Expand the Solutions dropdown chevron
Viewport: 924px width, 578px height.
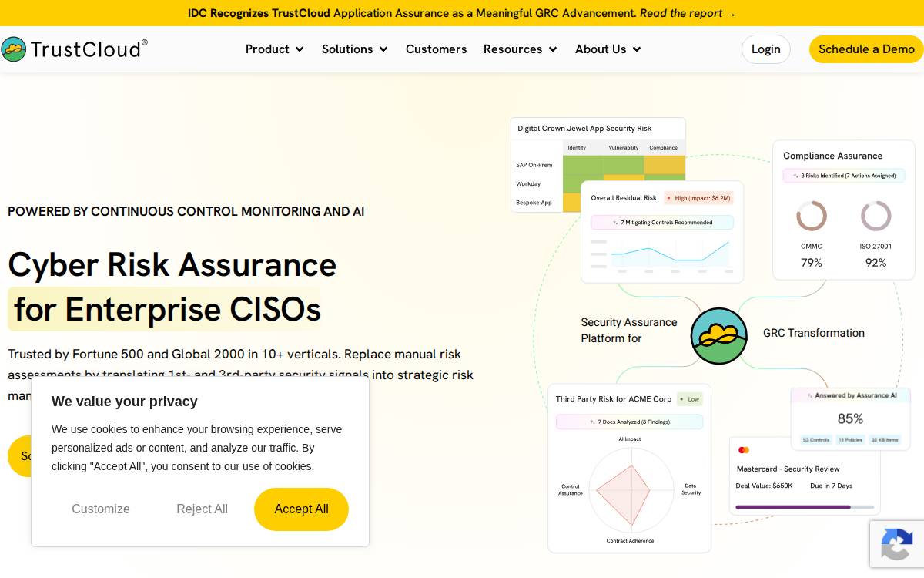(383, 49)
